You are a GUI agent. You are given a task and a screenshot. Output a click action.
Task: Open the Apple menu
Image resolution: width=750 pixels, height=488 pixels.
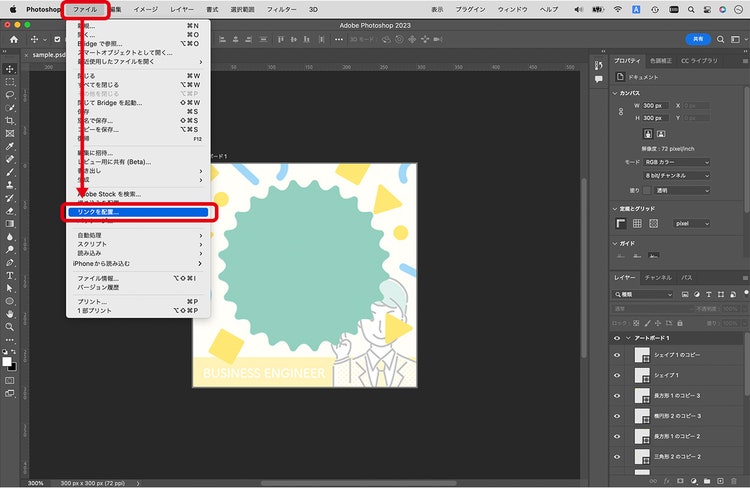coord(13,9)
